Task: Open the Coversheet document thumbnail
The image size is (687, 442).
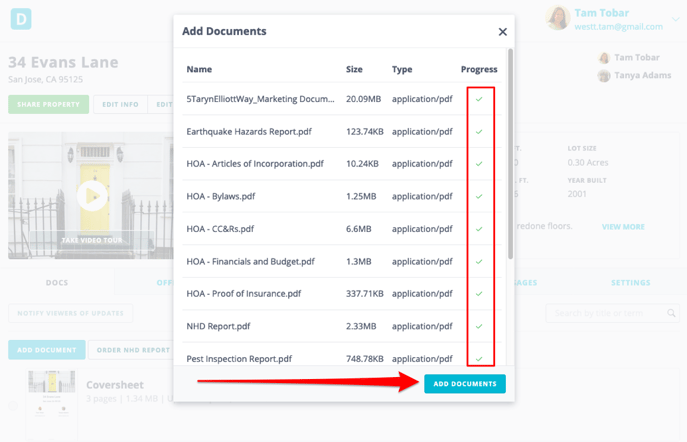Action: (52, 405)
